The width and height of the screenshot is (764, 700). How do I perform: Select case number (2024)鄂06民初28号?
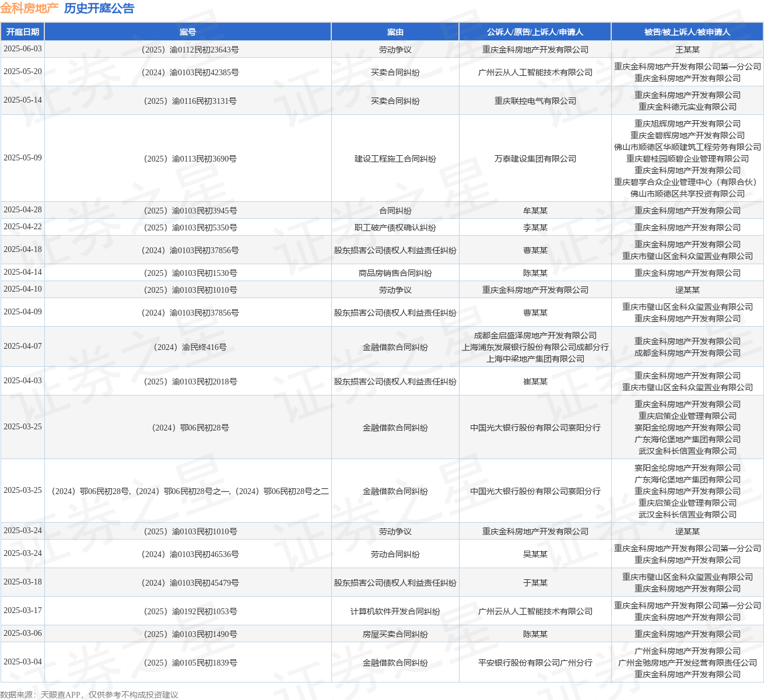tap(188, 428)
